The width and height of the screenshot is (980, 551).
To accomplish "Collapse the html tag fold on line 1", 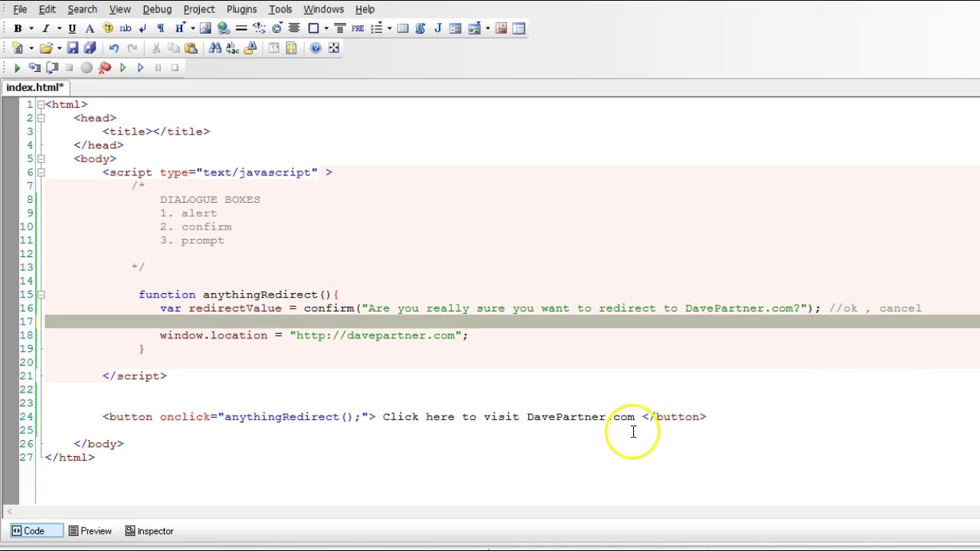I will (x=41, y=104).
